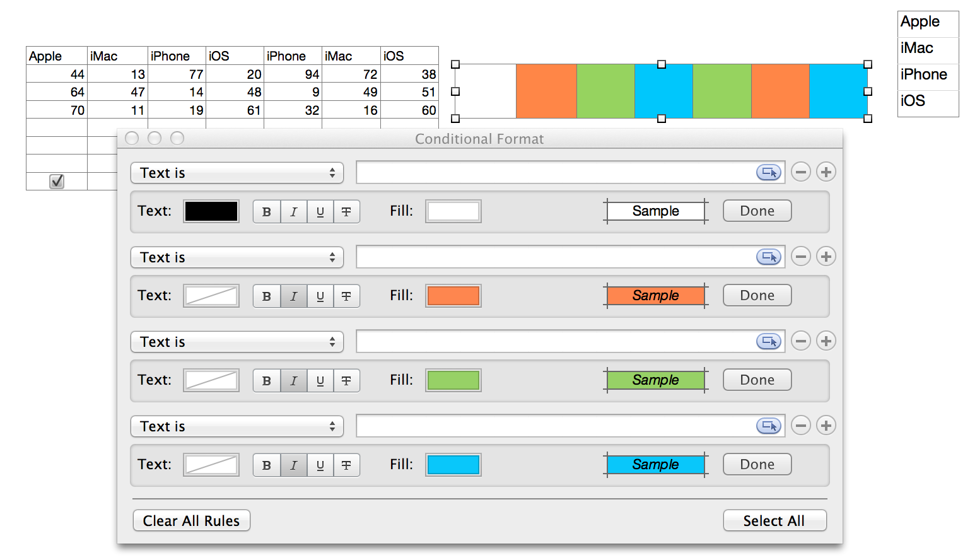Open 'Text is' dropdown of orange-fill rule
Viewport: 970px width, 560px height.
pyautogui.click(x=237, y=257)
